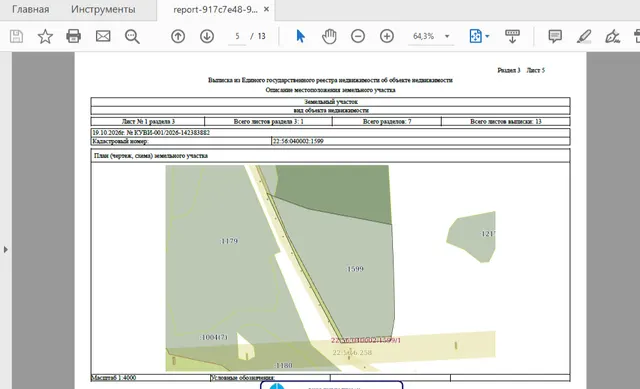Zoom out with the minus button

(358, 36)
